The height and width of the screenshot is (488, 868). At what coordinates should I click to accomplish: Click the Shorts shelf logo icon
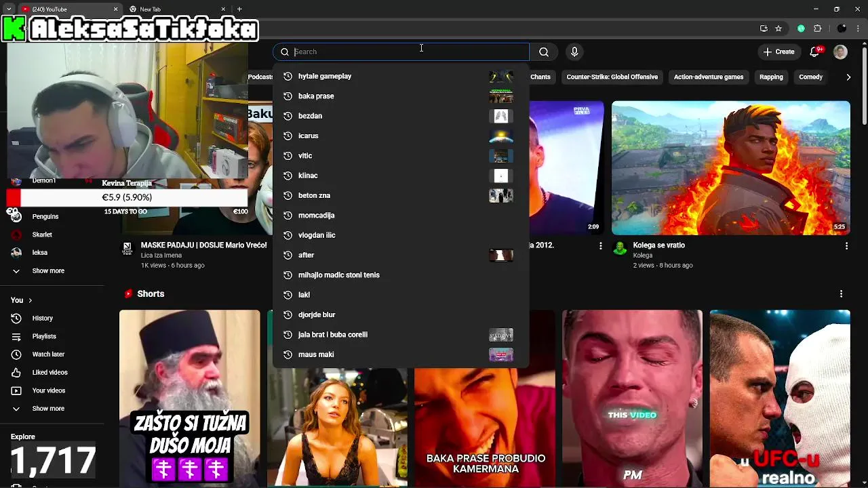(x=127, y=294)
